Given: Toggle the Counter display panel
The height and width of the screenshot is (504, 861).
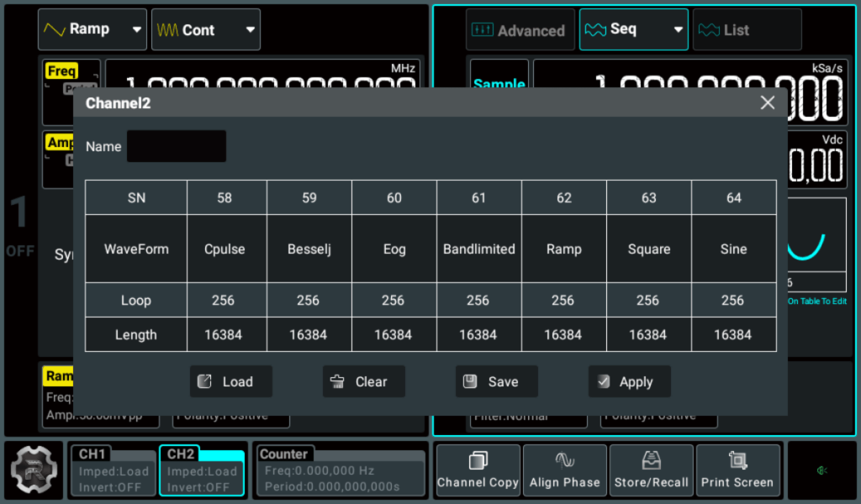Looking at the screenshot, I should pyautogui.click(x=340, y=470).
